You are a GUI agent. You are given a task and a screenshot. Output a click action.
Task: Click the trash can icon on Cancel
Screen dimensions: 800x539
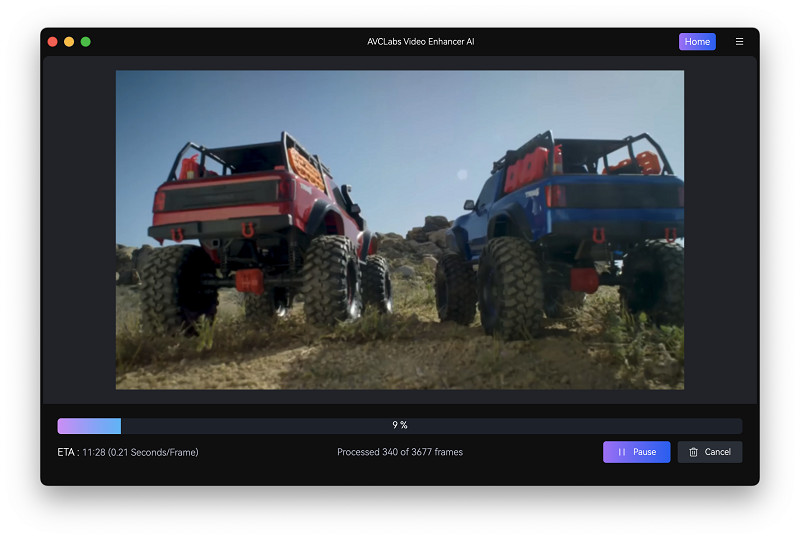click(693, 452)
